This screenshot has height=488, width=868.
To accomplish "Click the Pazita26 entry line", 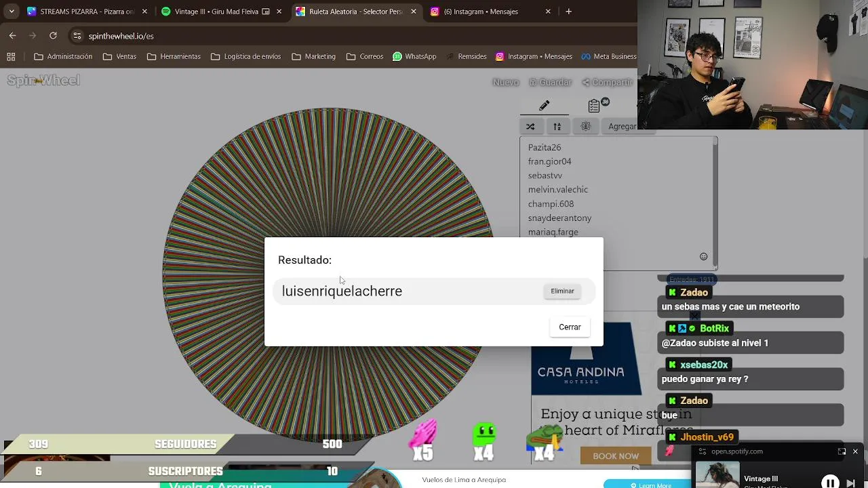I will [545, 147].
